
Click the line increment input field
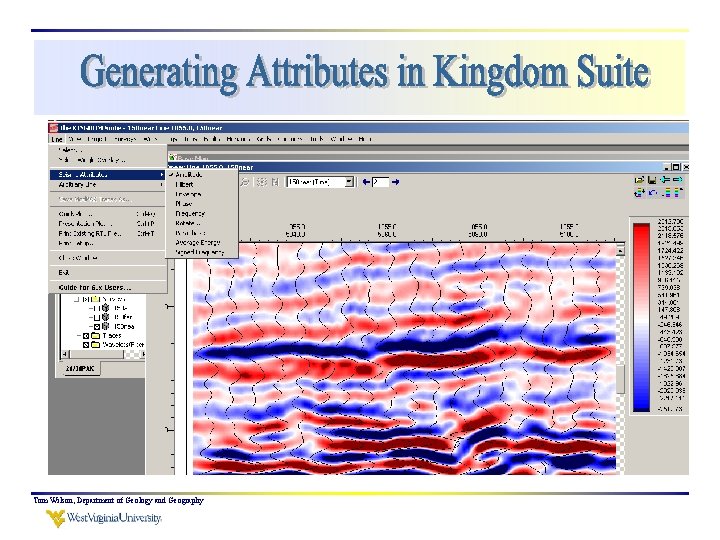pos(381,182)
